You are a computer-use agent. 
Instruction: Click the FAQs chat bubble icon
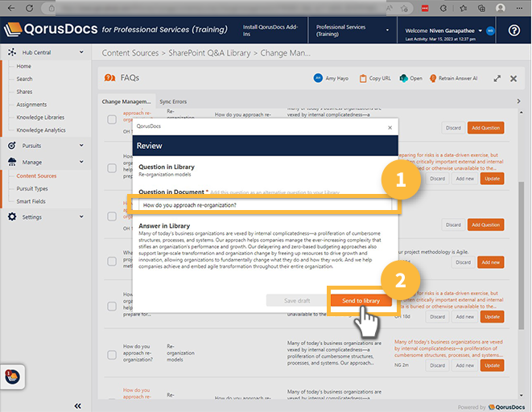coord(109,78)
